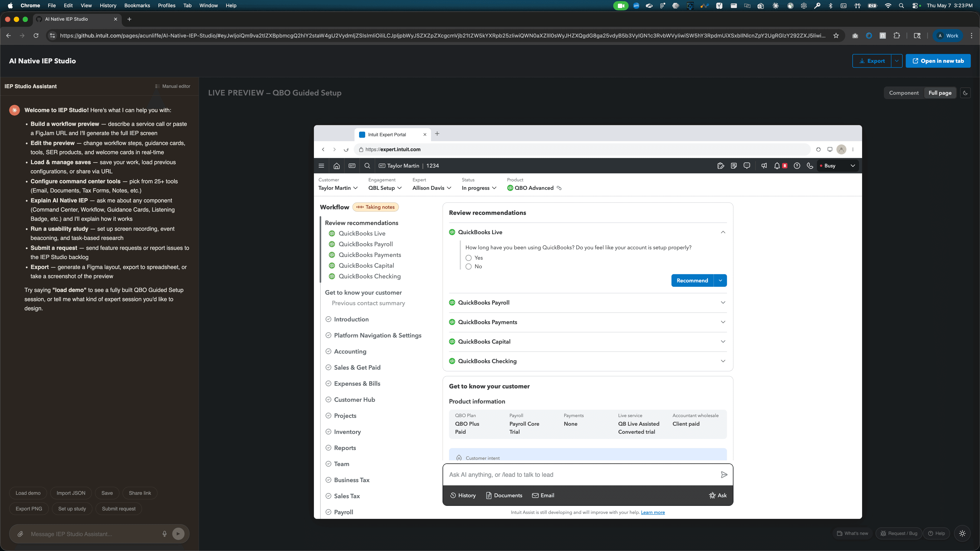Open the History tab in command center
The image size is (980, 551).
pos(463,495)
